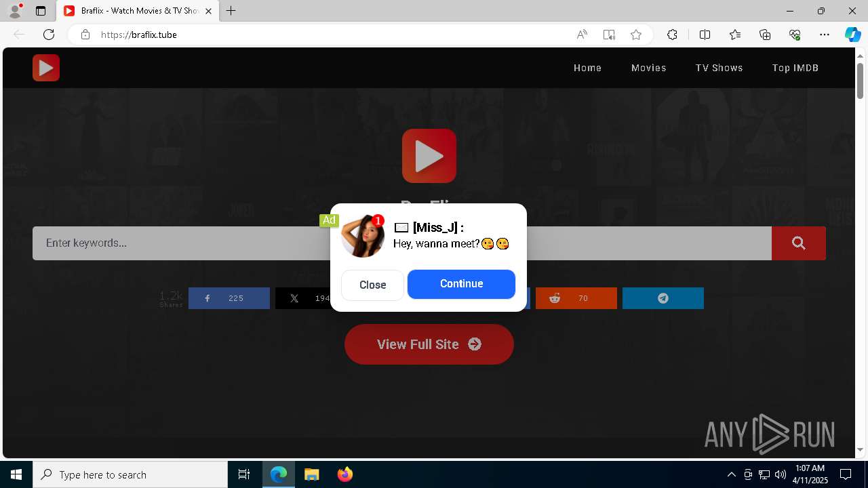868x488 pixels.
Task: Share on Reddit using the orange button
Action: click(576, 298)
